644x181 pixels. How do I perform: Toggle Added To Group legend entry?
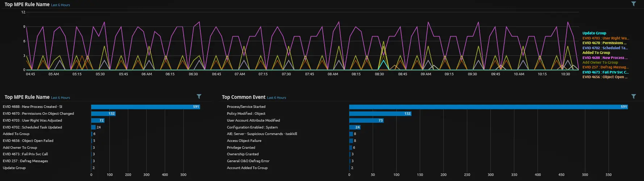[x=596, y=52]
